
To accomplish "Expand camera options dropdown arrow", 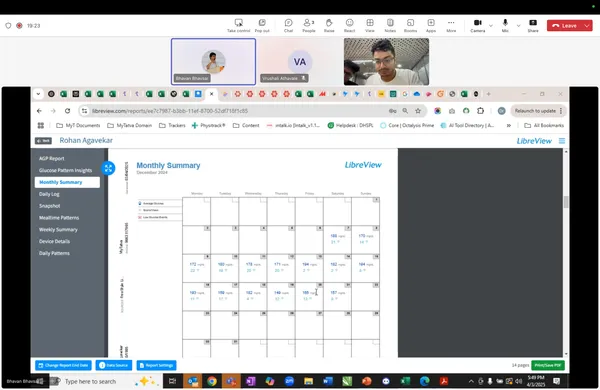I will (x=491, y=26).
